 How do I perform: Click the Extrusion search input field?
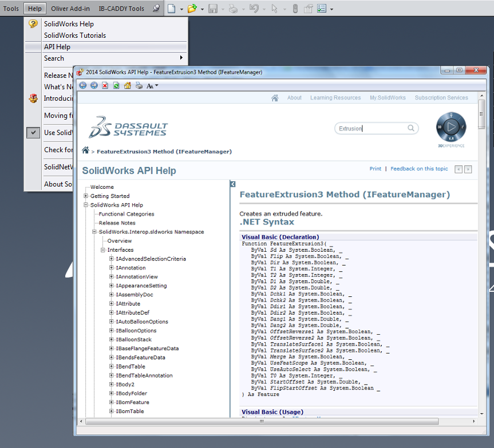pos(371,128)
